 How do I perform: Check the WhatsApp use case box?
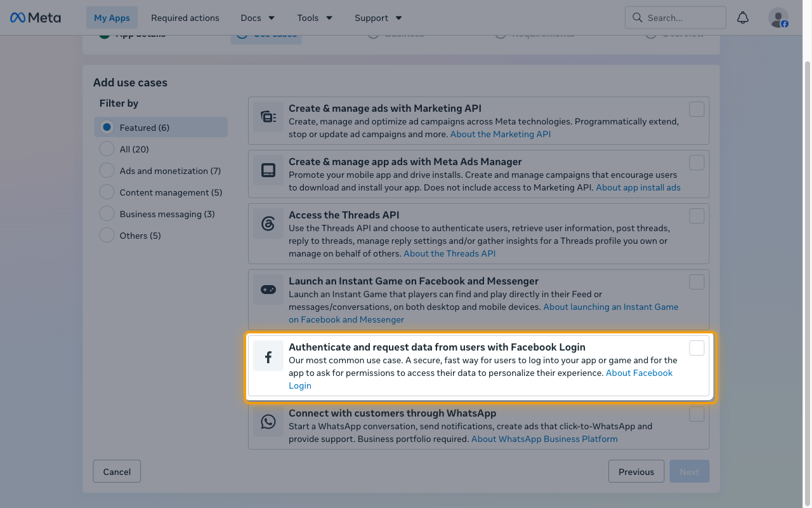[697, 414]
